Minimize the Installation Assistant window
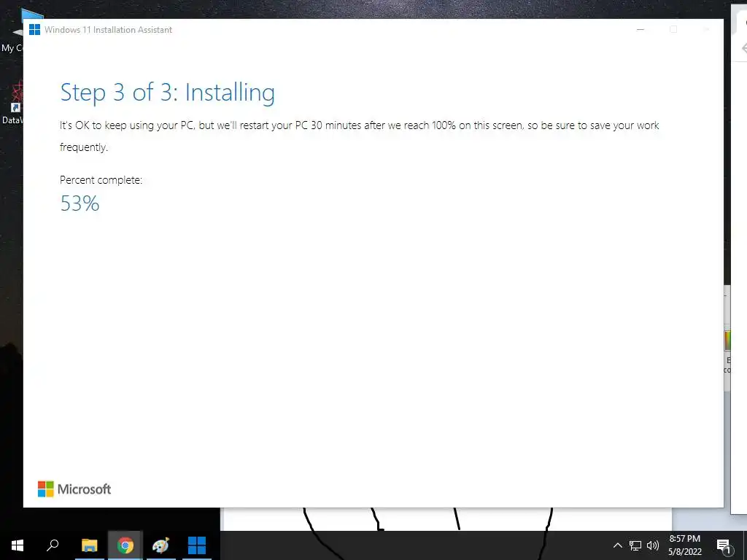 click(x=640, y=29)
